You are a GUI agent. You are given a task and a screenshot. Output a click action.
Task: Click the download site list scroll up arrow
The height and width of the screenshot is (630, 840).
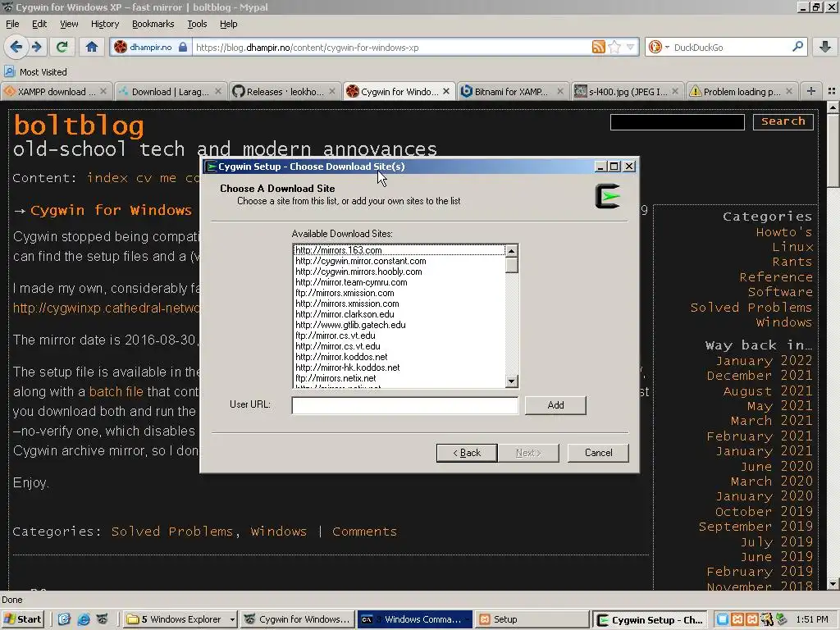512,250
